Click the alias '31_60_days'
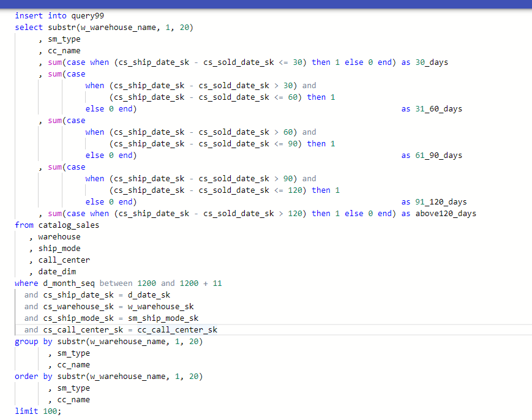Image resolution: width=532 pixels, height=420 pixels. [439, 109]
